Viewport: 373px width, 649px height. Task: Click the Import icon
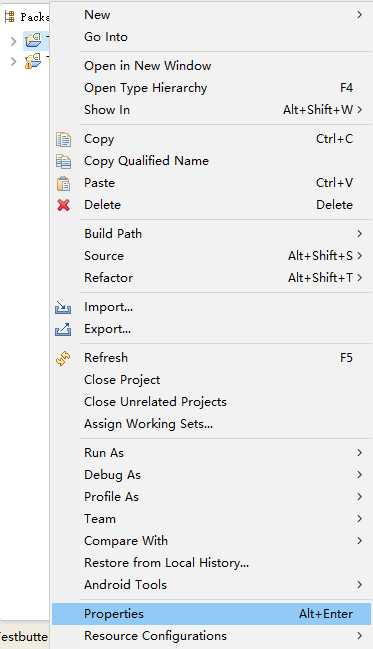click(63, 308)
